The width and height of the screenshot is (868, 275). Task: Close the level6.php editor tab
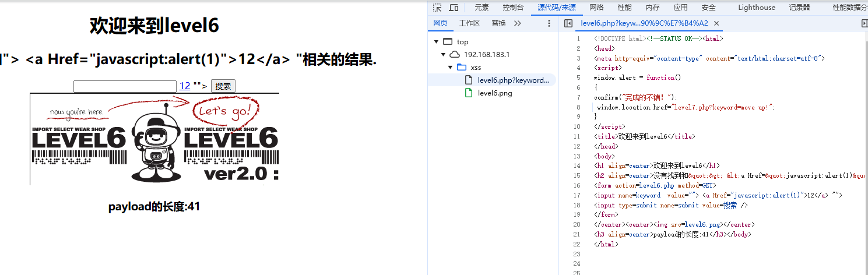click(716, 23)
